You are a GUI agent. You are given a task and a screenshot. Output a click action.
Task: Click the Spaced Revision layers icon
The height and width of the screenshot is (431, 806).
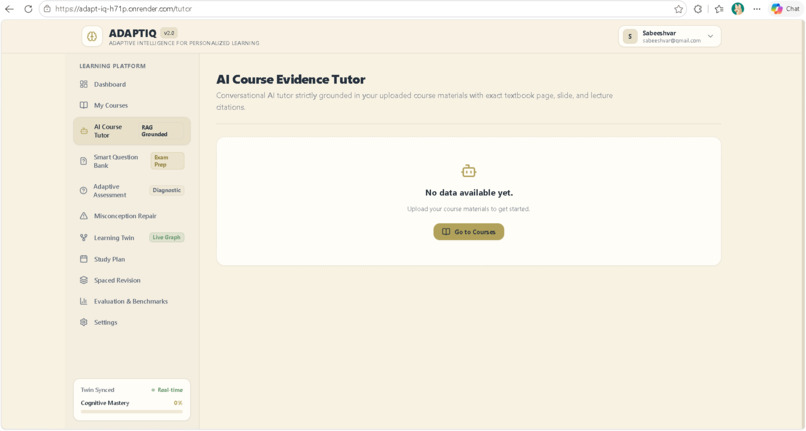(84, 280)
